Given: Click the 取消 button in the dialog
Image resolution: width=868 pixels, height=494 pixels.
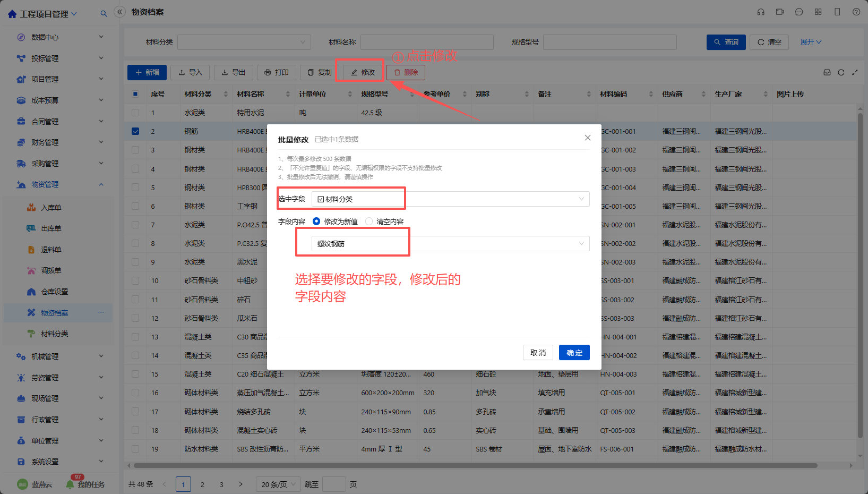Looking at the screenshot, I should (538, 353).
